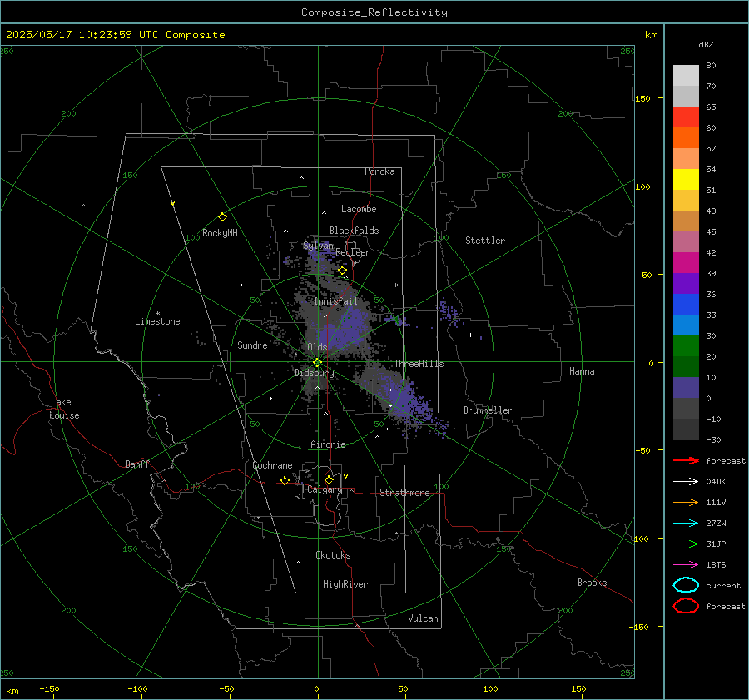The width and height of the screenshot is (749, 700).
Task: Click the green 30–20 dBZ swatch
Action: click(686, 346)
